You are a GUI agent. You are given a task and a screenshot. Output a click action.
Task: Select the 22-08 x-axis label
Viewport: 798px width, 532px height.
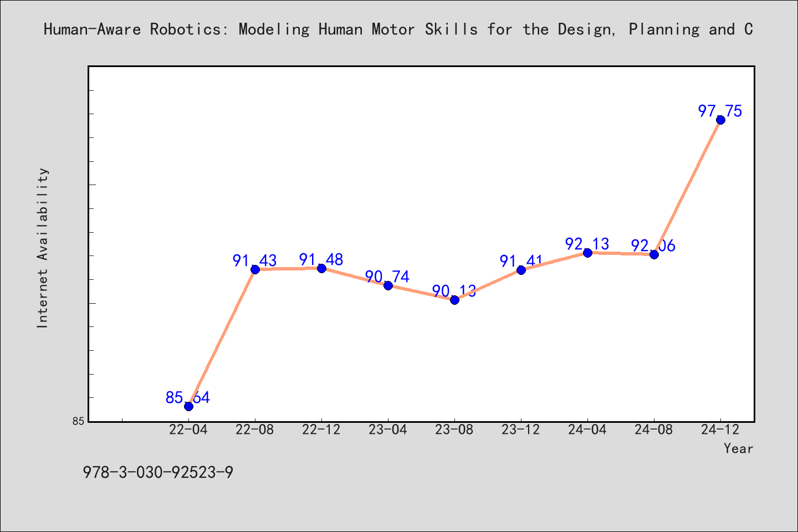click(x=255, y=430)
